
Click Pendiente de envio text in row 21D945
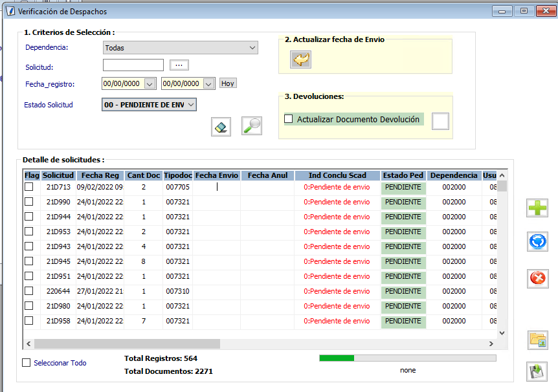[x=337, y=261]
